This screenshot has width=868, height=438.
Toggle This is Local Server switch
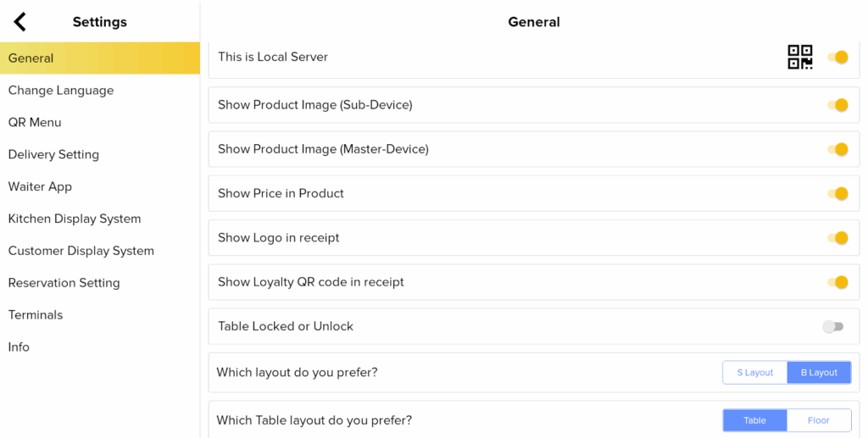(x=837, y=58)
